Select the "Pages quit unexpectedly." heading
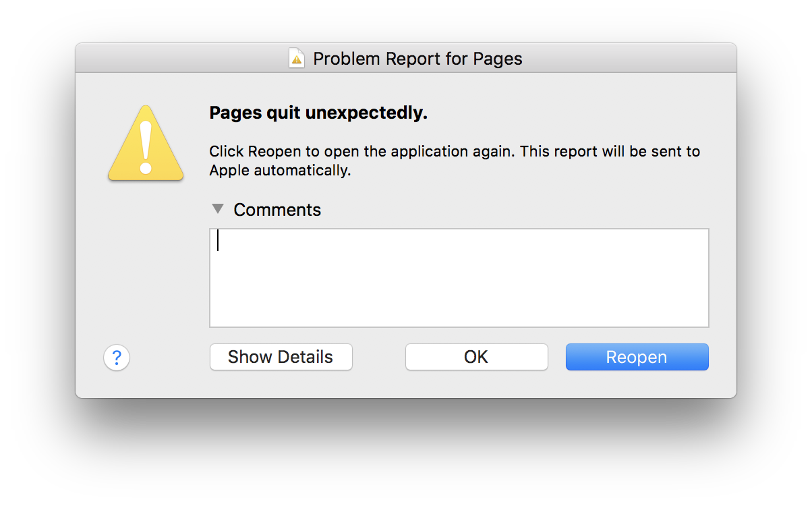The height and width of the screenshot is (506, 812). coord(318,113)
